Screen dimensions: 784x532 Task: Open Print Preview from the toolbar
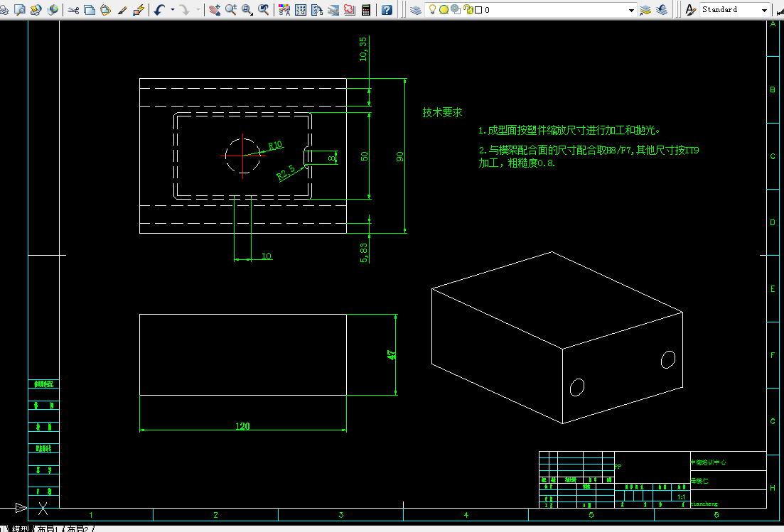click(20, 9)
